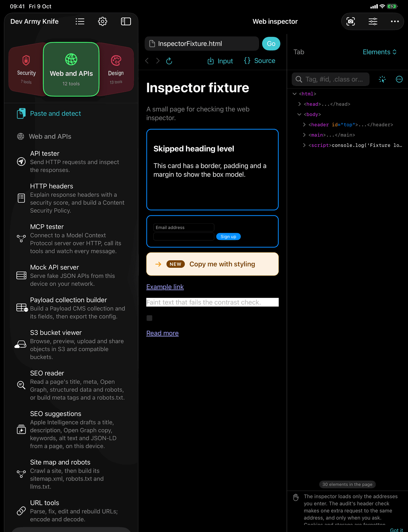Click the Go button
This screenshot has width=408, height=532.
(x=271, y=44)
